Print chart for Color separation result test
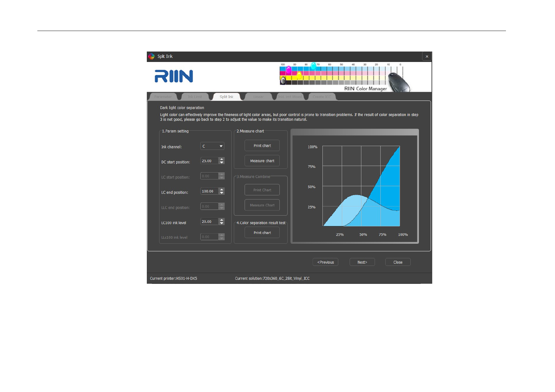 coord(262,233)
